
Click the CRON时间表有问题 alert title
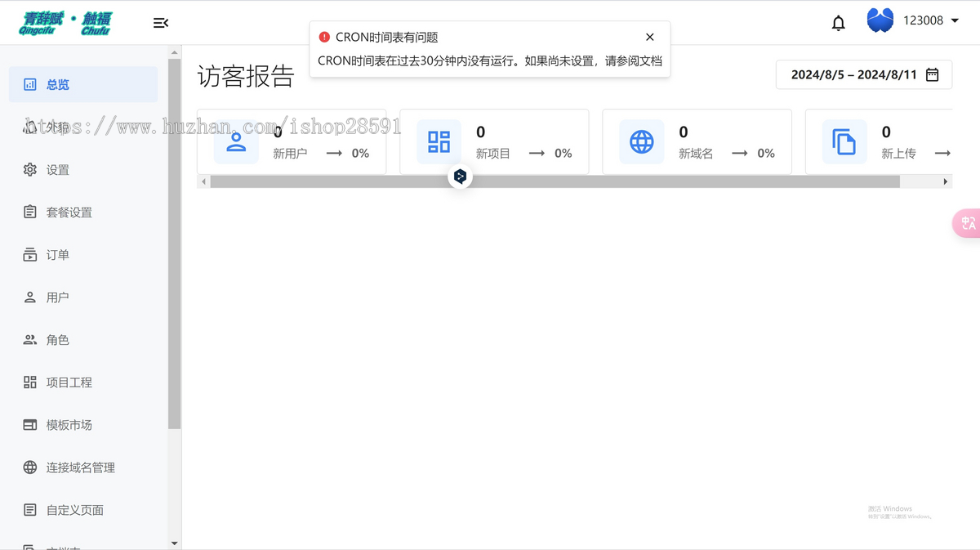tap(387, 37)
